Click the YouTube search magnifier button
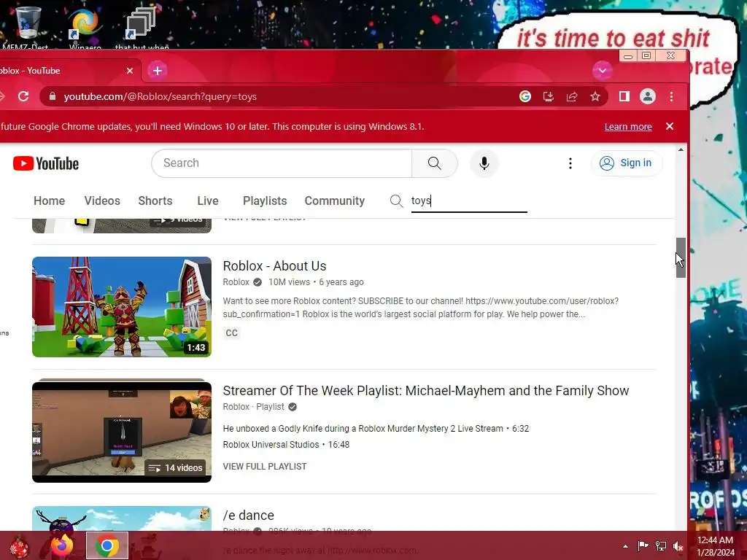The width and height of the screenshot is (747, 560). click(435, 163)
